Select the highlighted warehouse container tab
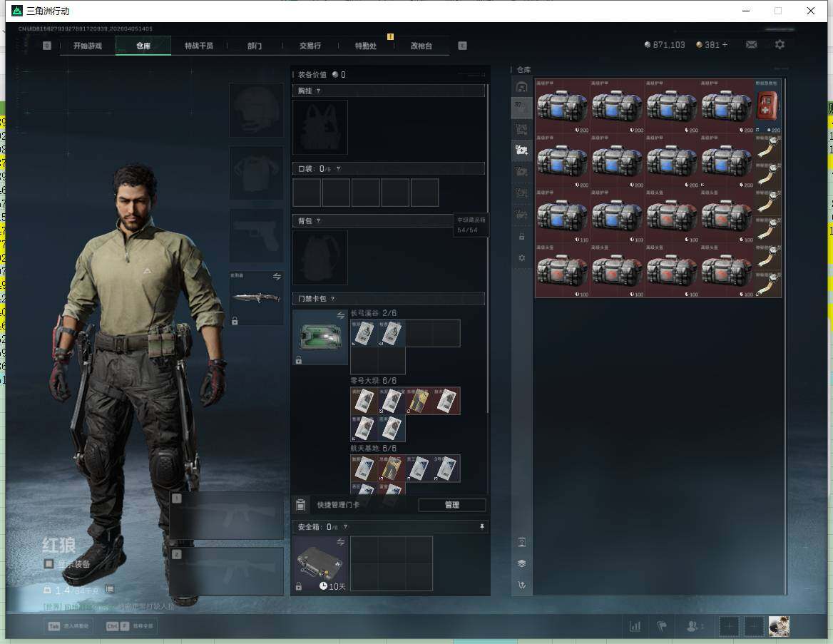The image size is (833, 644). tap(521, 150)
